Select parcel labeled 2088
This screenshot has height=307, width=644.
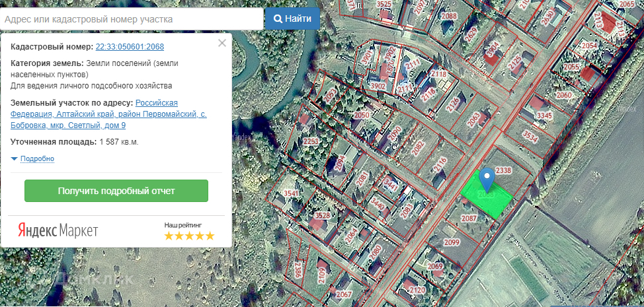click(449, 16)
